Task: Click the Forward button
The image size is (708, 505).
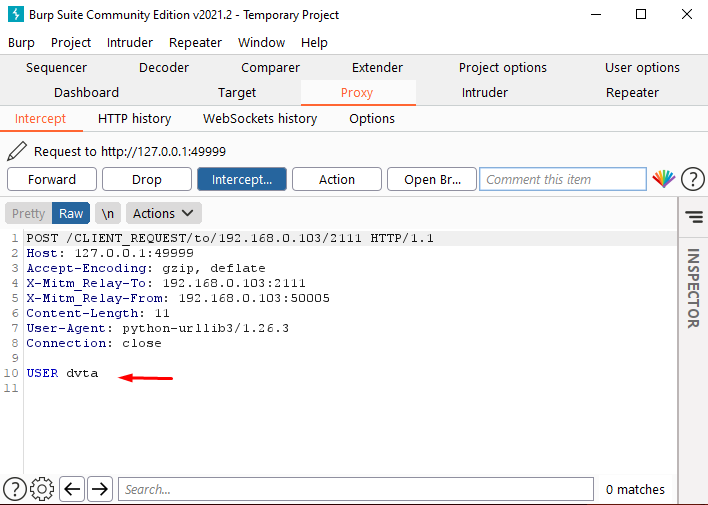Action: 52,179
